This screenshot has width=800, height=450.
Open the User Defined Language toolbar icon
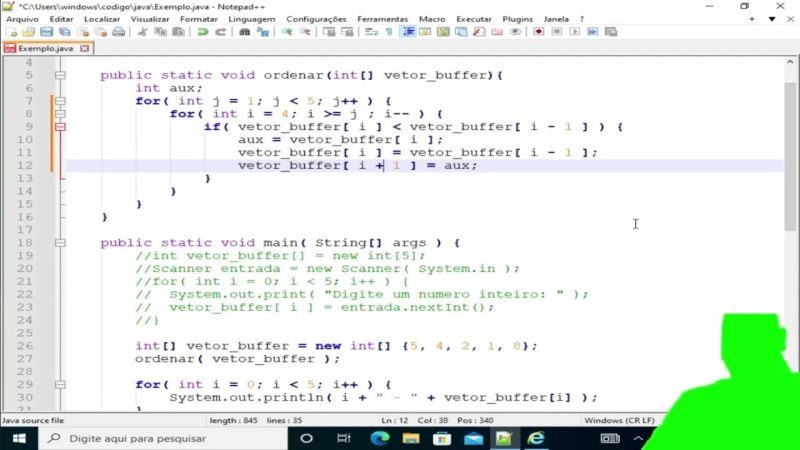[424, 32]
